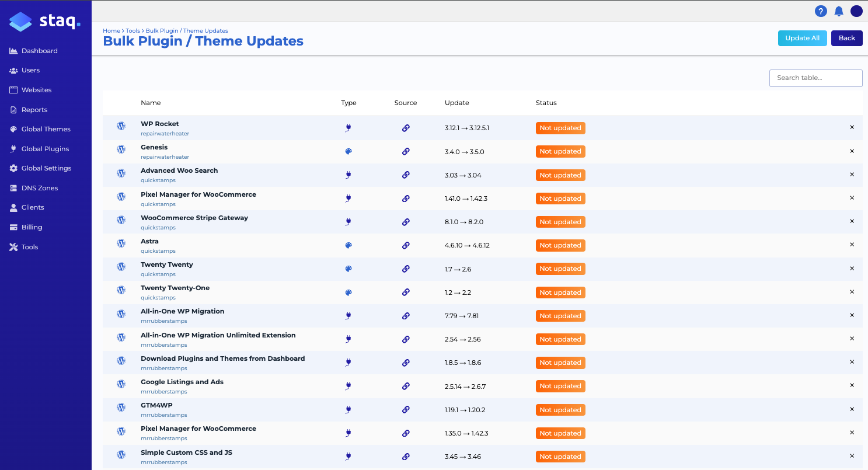Remove Genesis from the update list

point(852,151)
